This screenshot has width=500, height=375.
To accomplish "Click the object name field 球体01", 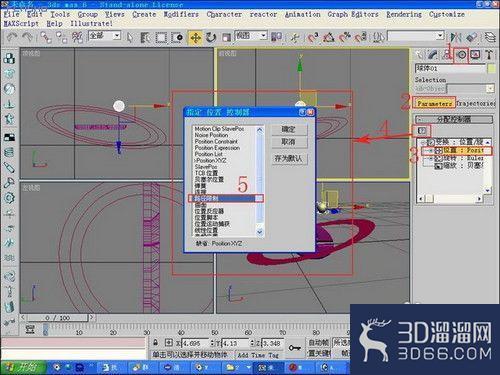I will tap(450, 68).
